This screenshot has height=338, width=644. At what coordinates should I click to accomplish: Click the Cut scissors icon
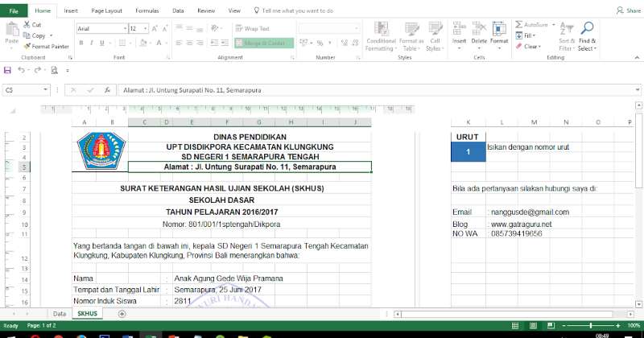pyautogui.click(x=27, y=25)
